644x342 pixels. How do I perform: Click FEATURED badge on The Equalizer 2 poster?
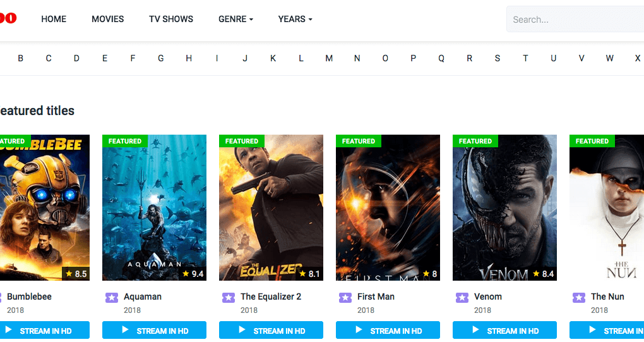point(241,141)
